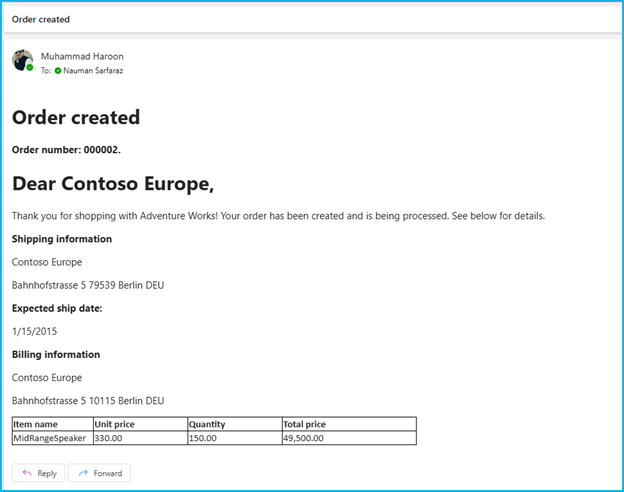Click the Order created subject title bar
This screenshot has width=624, height=492.
pos(41,19)
